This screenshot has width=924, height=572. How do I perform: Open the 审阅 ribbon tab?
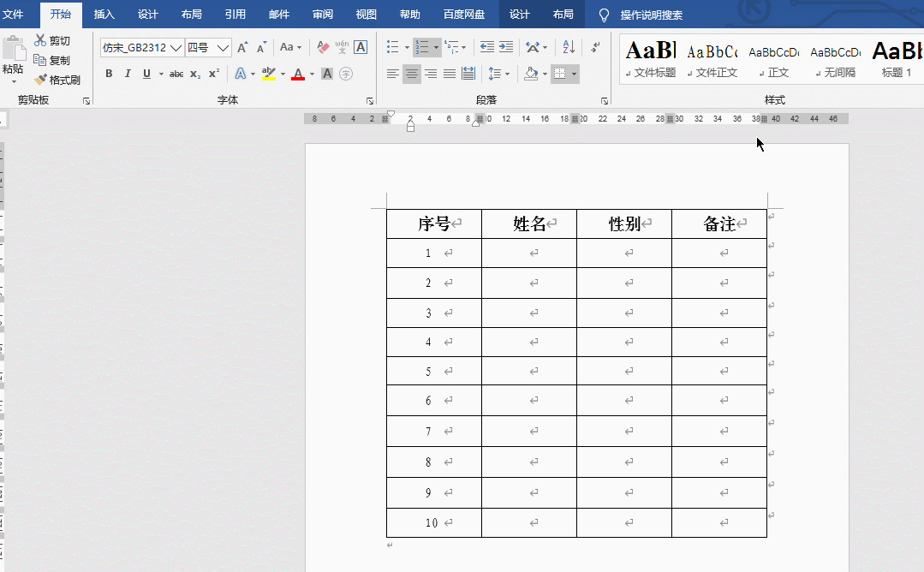coord(322,15)
